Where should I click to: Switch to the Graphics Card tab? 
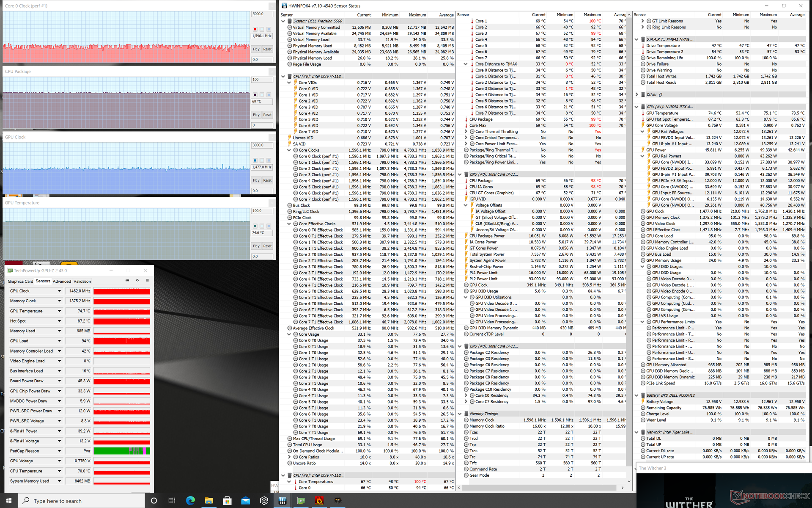coord(20,281)
